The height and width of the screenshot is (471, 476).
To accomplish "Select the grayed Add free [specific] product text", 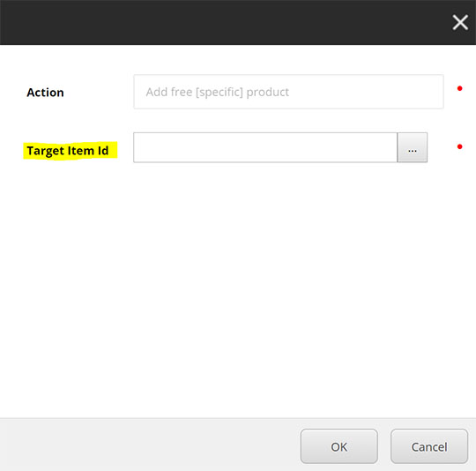I will [218, 92].
